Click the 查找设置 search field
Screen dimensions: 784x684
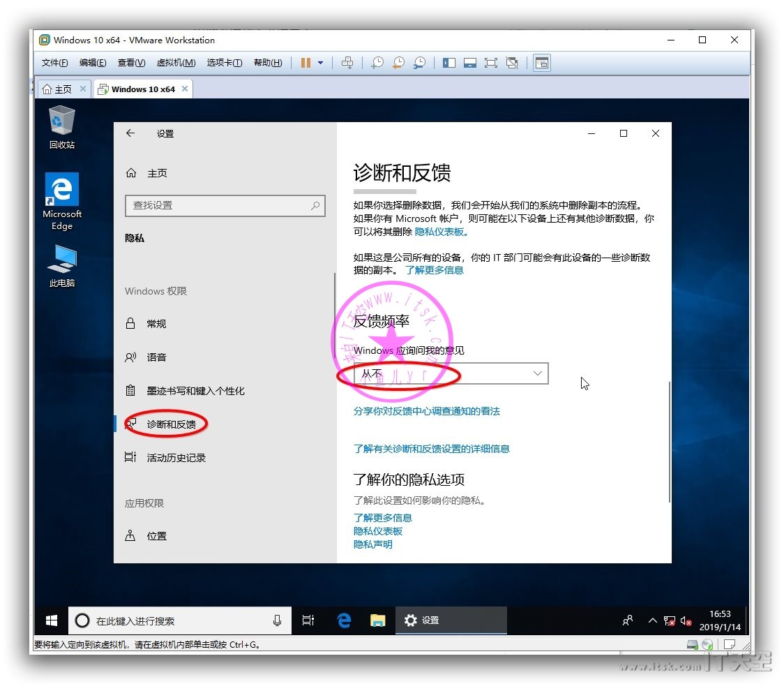[225, 206]
